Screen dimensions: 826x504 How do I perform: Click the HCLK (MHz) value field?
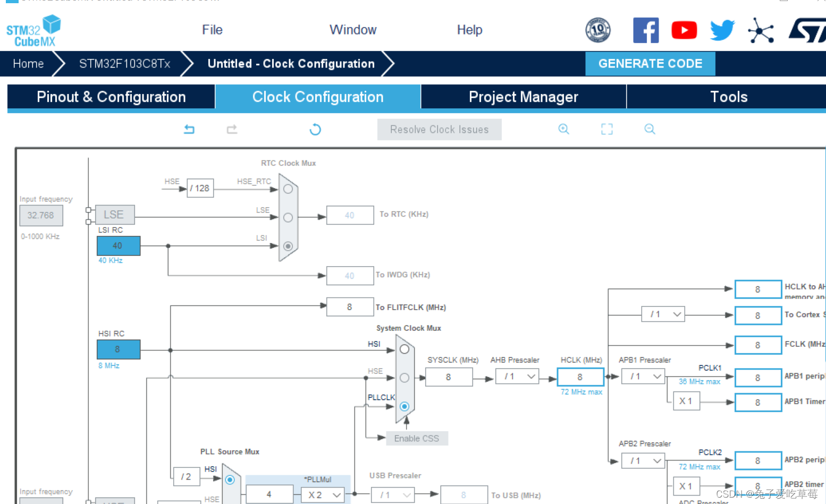pyautogui.click(x=580, y=377)
